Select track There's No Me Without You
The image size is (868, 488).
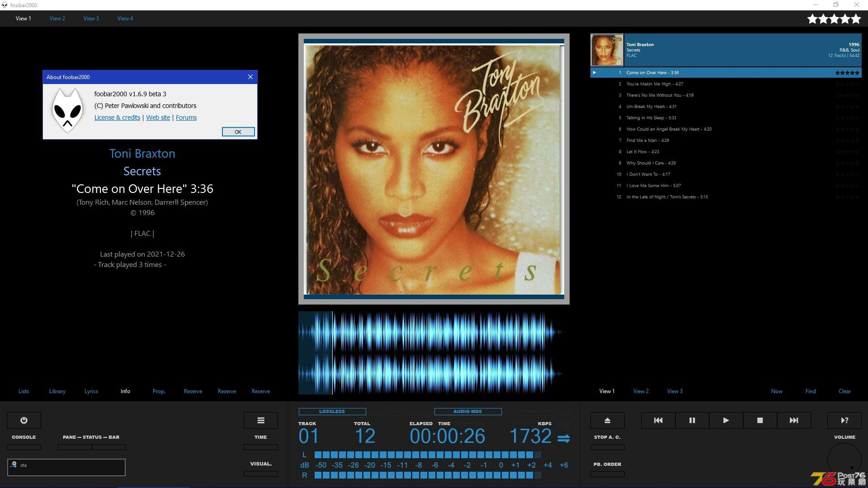coord(726,95)
